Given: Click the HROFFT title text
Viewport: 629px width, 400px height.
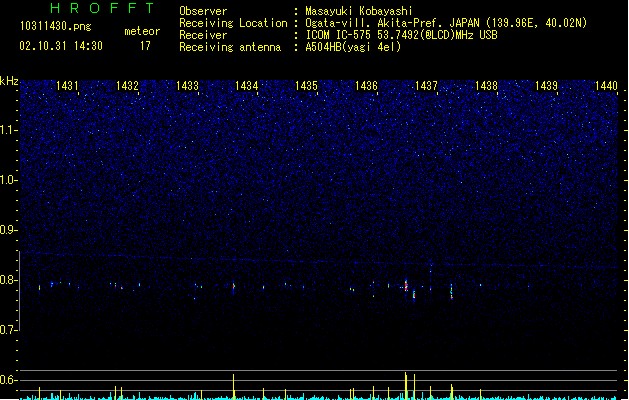Looking at the screenshot, I should [x=102, y=8].
